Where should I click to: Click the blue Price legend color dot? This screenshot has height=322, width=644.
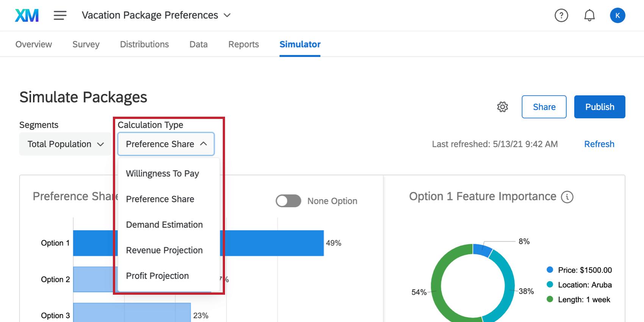[x=550, y=270]
